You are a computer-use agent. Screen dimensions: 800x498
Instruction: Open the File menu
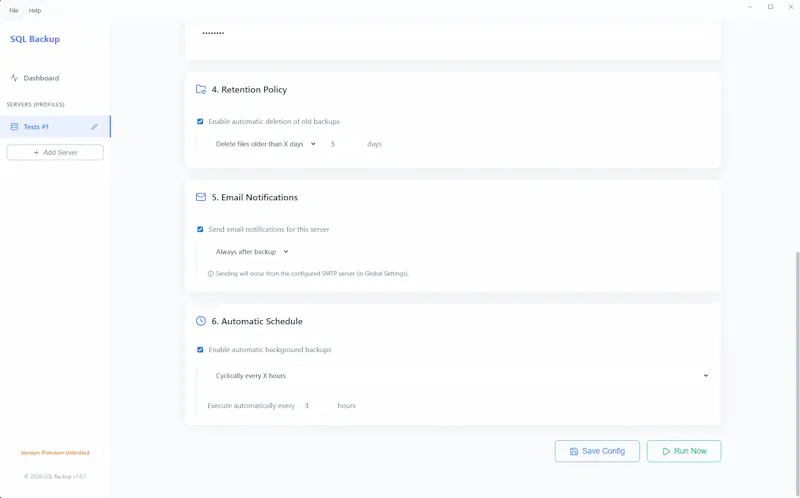[14, 10]
